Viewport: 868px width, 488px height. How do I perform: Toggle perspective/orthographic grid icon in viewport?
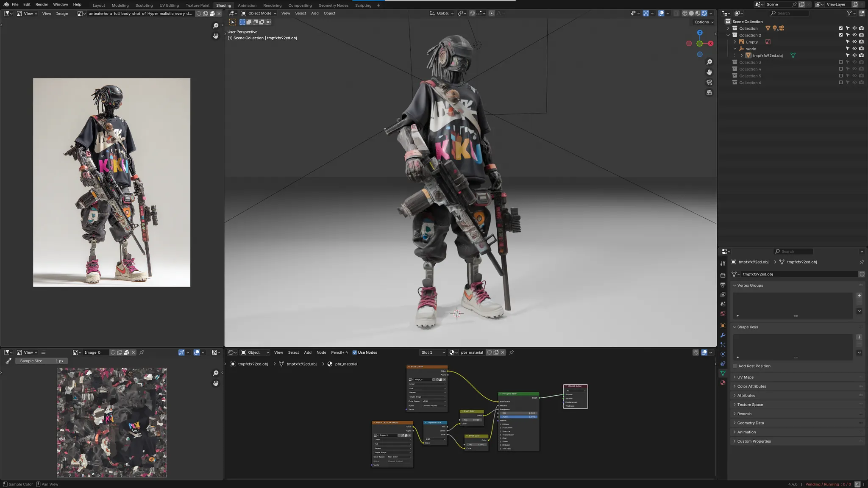[709, 92]
